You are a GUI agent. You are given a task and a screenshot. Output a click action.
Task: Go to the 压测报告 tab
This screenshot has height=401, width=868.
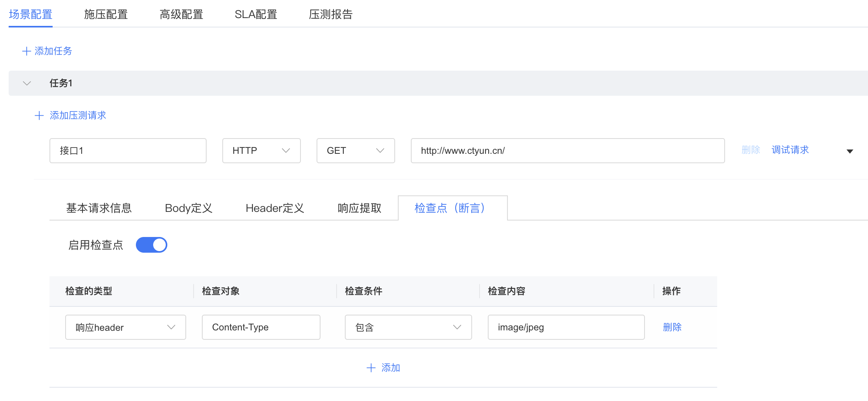330,15
